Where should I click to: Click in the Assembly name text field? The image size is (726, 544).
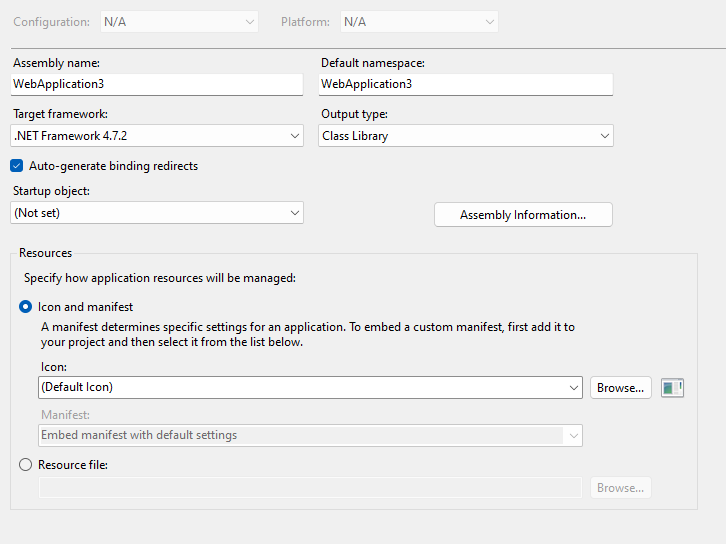[157, 84]
